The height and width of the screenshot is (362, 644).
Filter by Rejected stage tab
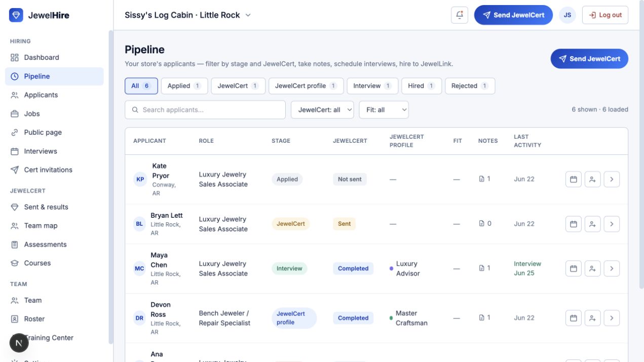[470, 86]
